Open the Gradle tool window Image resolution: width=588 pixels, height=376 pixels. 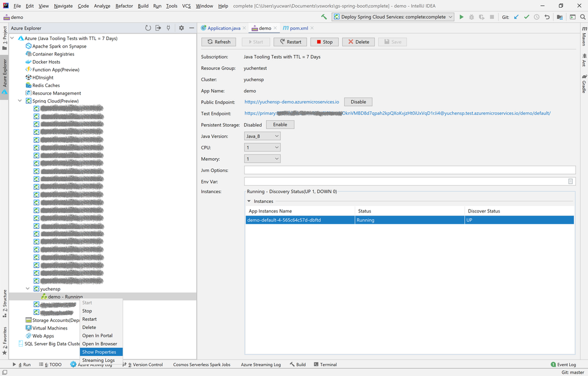click(x=584, y=84)
